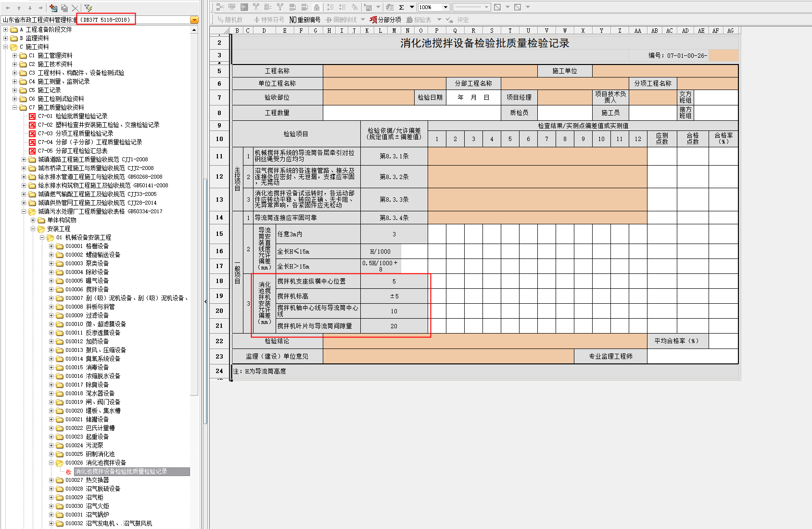Select C3 工程材料、构配件、设备检测试验
812x529 pixels.
[76, 73]
